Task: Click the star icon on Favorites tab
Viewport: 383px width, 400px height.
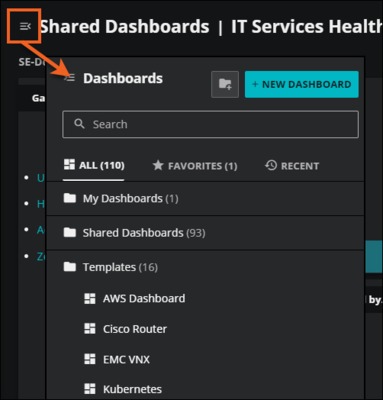Action: [x=158, y=165]
